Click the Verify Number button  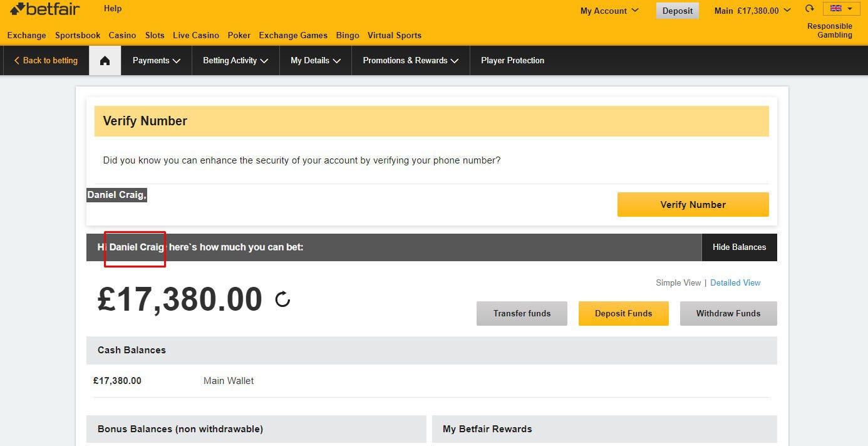[693, 204]
